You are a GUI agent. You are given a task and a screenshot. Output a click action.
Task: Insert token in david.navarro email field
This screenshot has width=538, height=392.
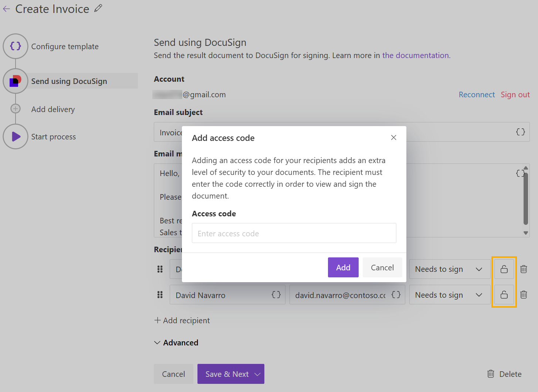396,295
